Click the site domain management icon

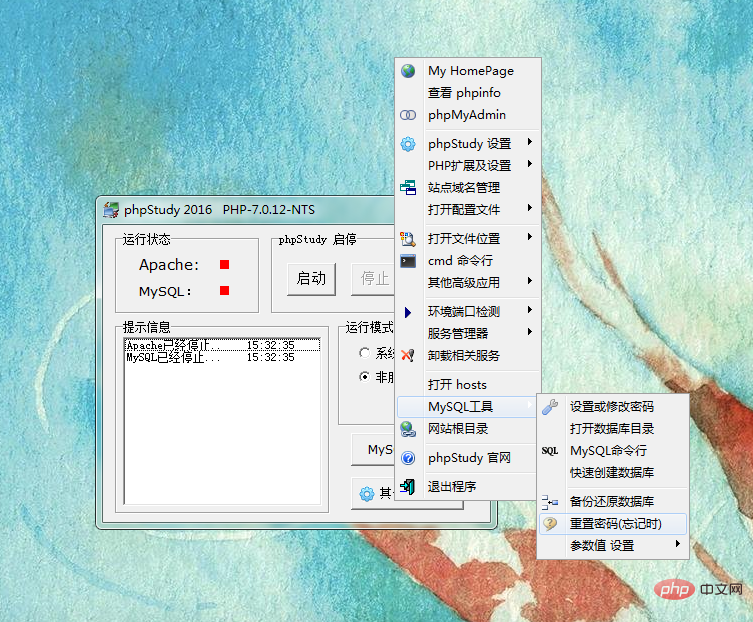408,188
